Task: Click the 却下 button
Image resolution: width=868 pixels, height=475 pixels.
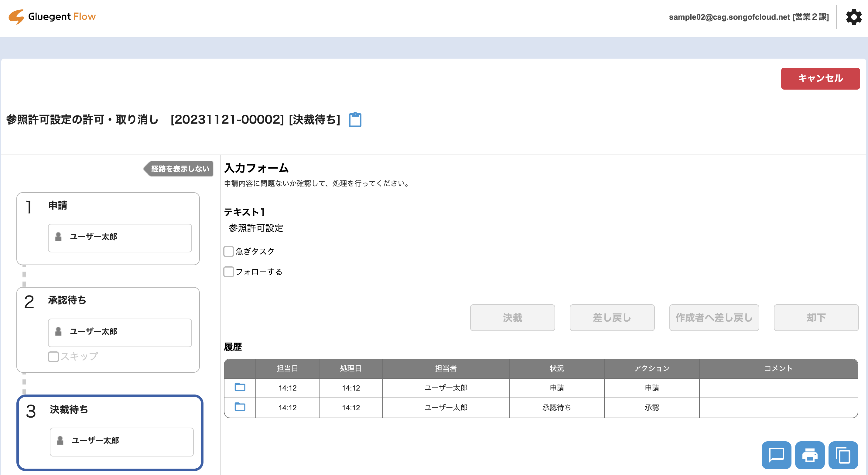Action: [816, 318]
